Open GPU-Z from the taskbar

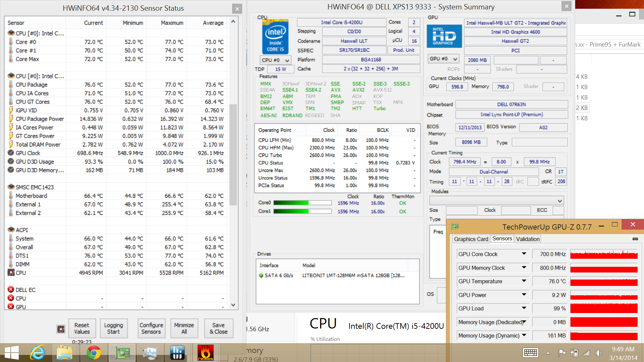pos(123,353)
